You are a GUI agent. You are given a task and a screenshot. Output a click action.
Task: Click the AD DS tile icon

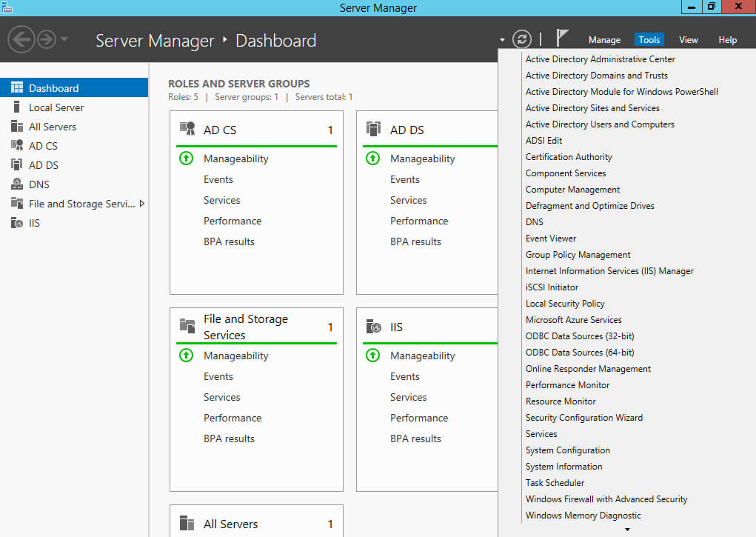coord(374,130)
